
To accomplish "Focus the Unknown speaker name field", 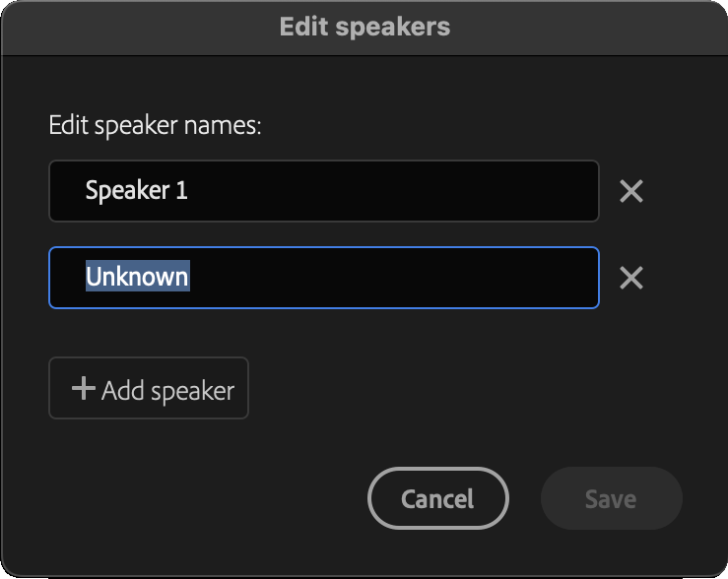I will [324, 278].
